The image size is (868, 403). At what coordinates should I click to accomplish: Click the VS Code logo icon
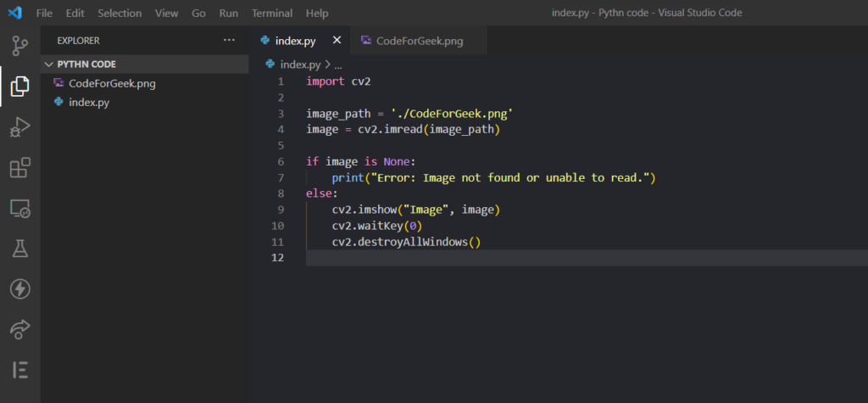click(x=15, y=13)
